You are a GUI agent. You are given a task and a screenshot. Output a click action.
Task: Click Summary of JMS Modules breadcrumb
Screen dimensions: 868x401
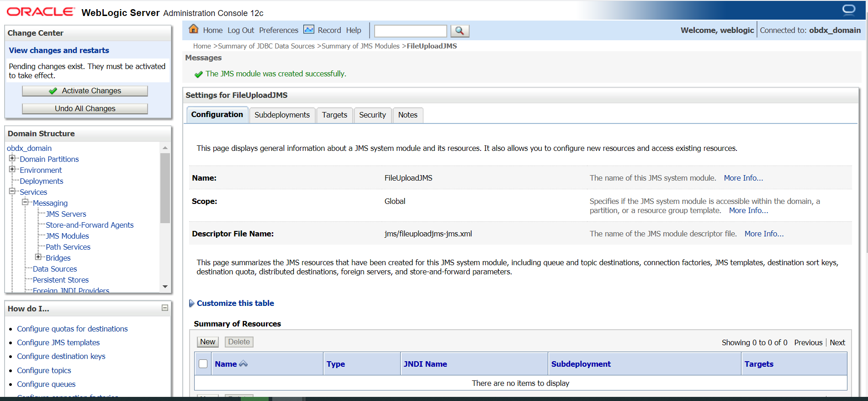coord(360,46)
